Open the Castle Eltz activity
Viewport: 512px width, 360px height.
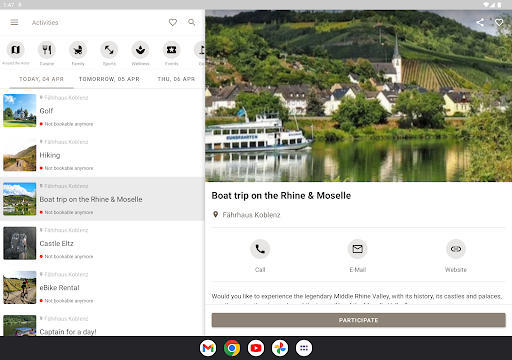coord(102,243)
